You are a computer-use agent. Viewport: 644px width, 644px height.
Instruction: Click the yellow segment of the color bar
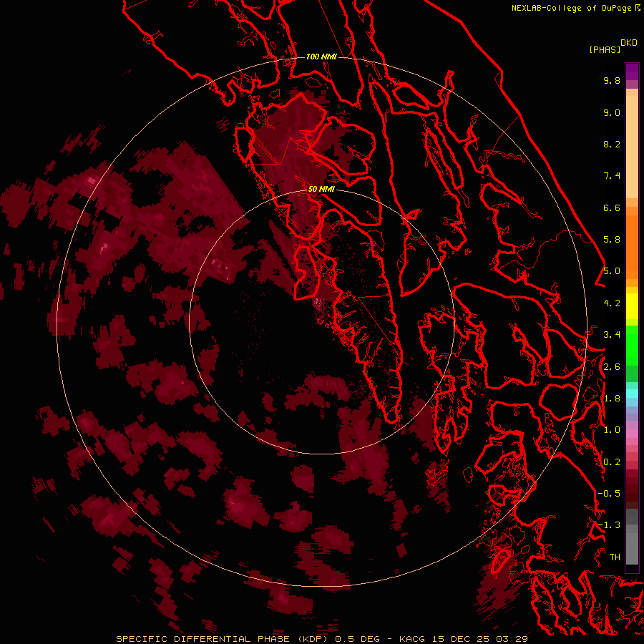[632, 306]
